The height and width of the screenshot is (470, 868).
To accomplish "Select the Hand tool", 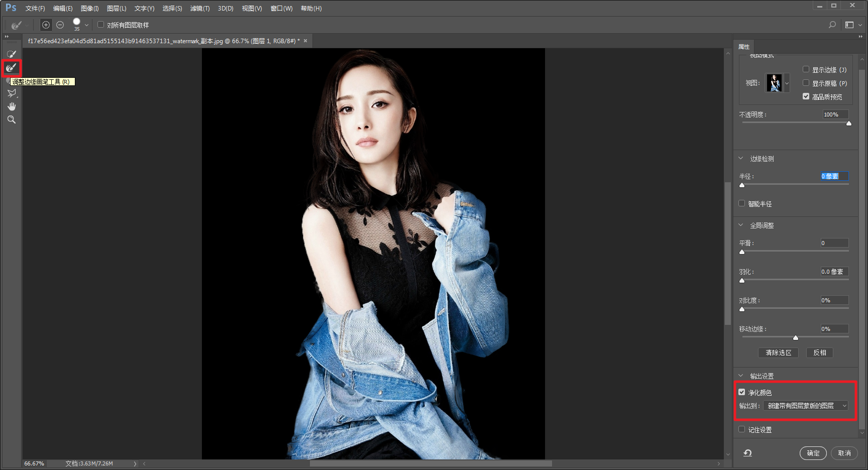I will (x=11, y=106).
